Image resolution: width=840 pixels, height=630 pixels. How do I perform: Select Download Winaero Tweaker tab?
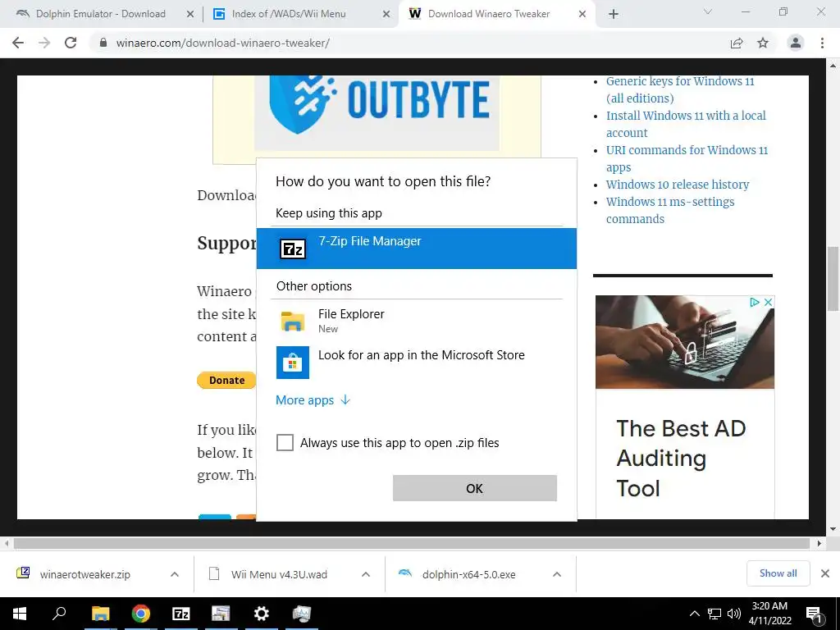pos(489,14)
